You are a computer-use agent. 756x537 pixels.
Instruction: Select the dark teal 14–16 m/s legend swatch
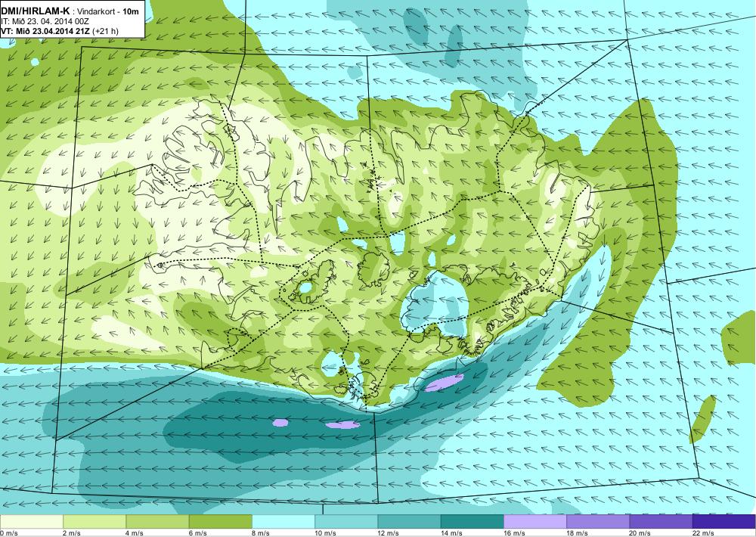pyautogui.click(x=472, y=522)
